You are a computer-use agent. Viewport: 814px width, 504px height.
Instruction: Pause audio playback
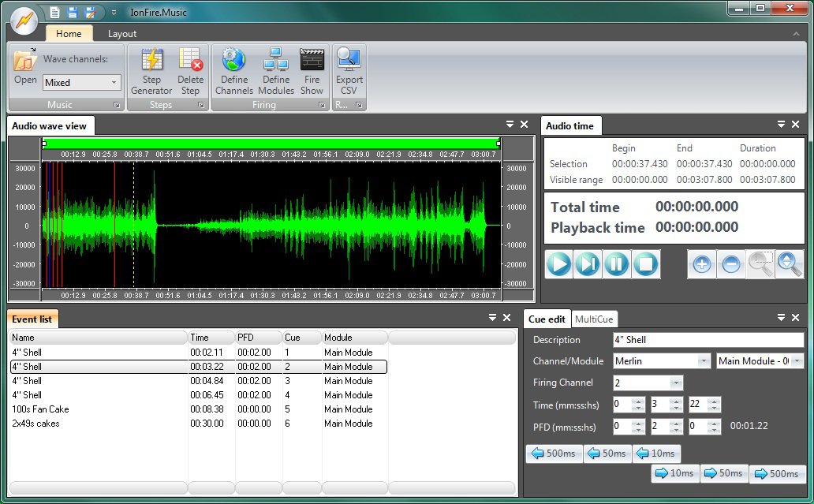coord(617,264)
